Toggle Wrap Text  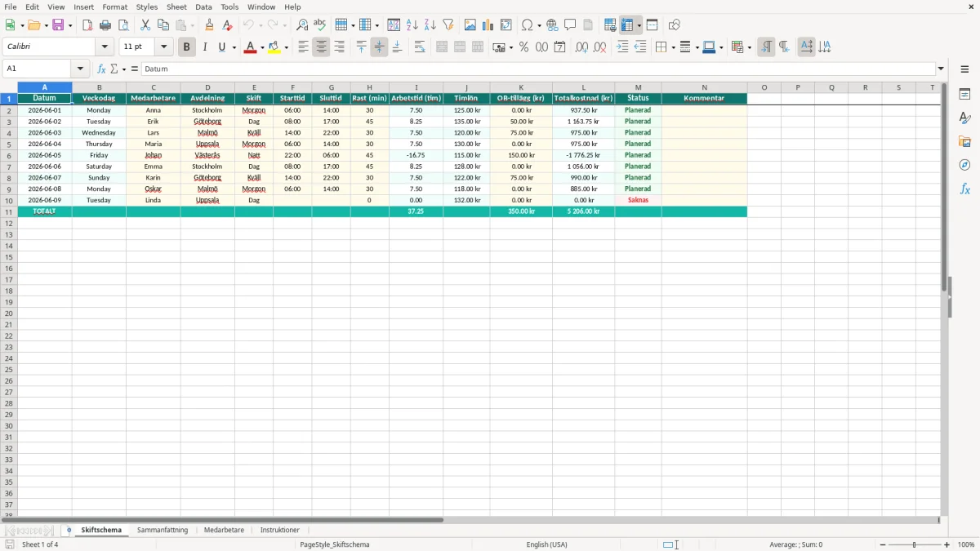[420, 47]
